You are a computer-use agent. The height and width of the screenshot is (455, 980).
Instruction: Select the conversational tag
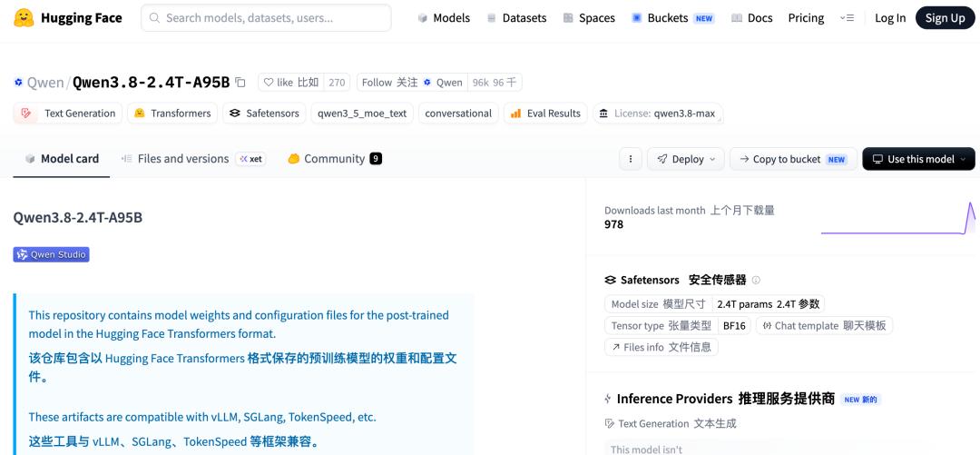point(458,114)
